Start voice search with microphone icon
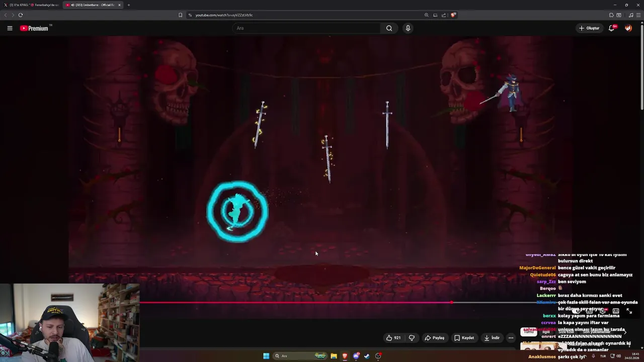Image resolution: width=644 pixels, height=362 pixels. point(408,28)
